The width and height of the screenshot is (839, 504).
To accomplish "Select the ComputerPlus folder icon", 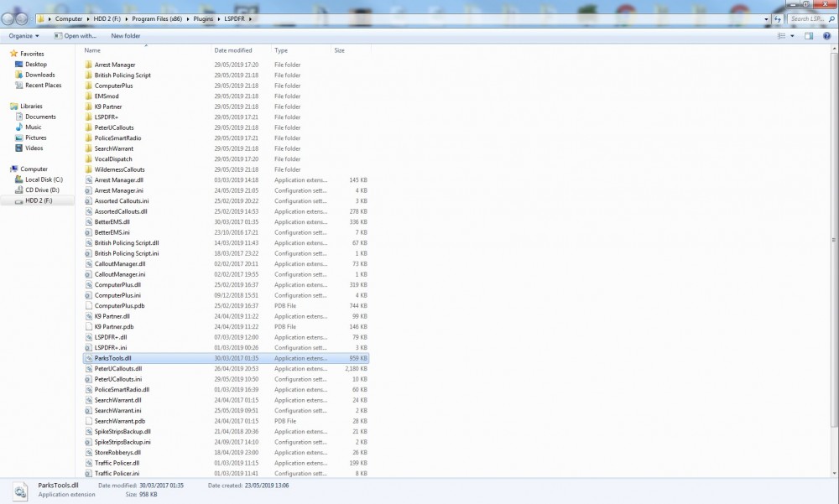I will pos(89,86).
